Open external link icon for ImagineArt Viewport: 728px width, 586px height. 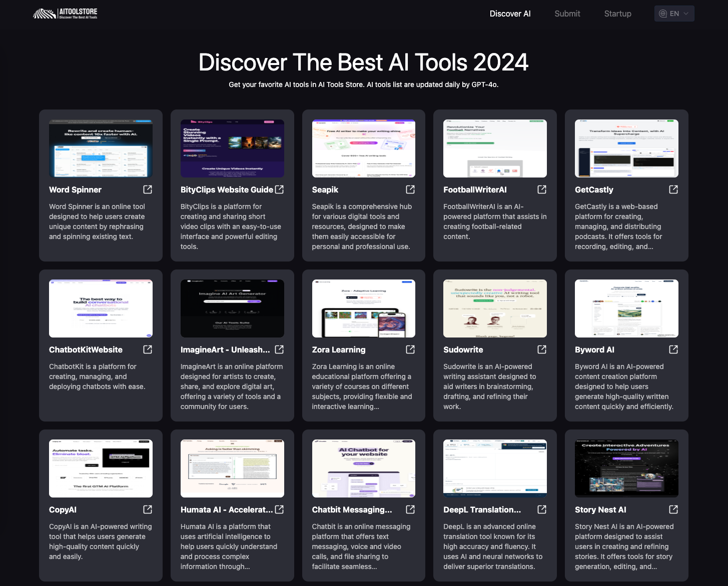tap(279, 349)
